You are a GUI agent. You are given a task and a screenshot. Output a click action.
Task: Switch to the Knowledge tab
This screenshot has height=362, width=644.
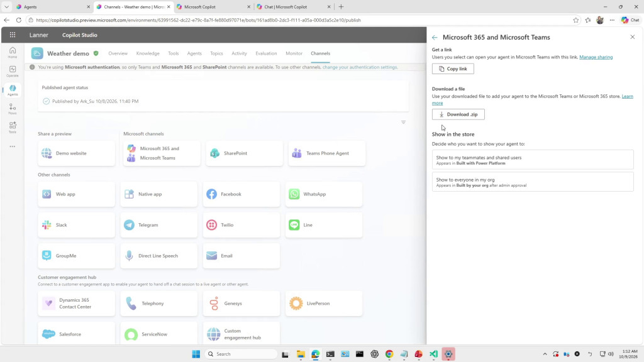point(148,53)
